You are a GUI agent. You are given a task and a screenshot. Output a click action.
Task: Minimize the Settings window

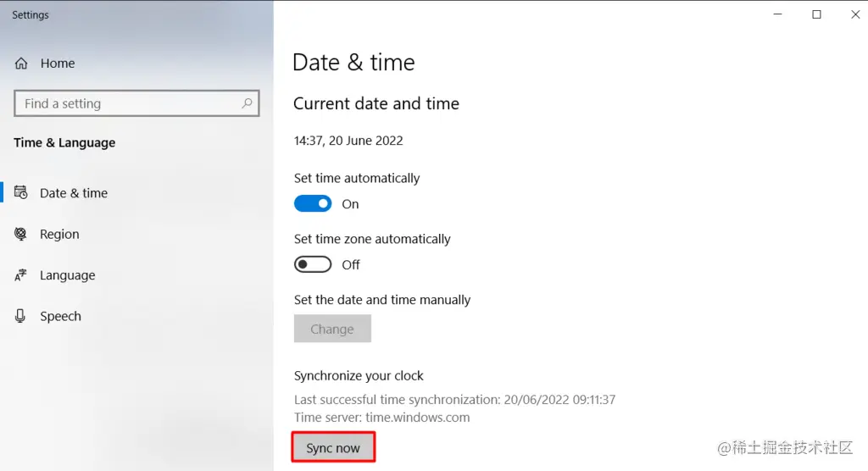pyautogui.click(x=778, y=14)
